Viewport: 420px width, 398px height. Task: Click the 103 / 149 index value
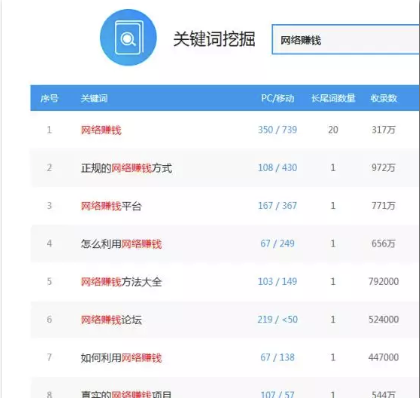pyautogui.click(x=277, y=282)
